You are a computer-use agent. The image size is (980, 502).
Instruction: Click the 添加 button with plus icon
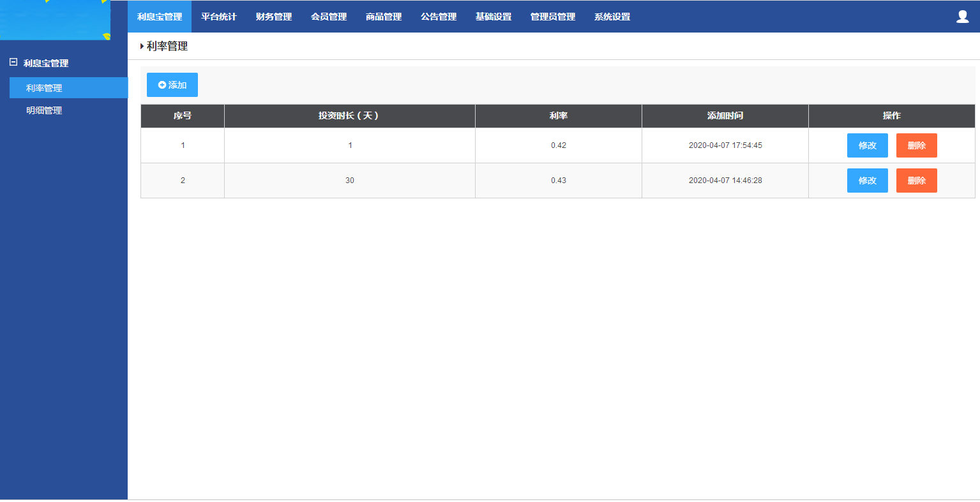(172, 85)
